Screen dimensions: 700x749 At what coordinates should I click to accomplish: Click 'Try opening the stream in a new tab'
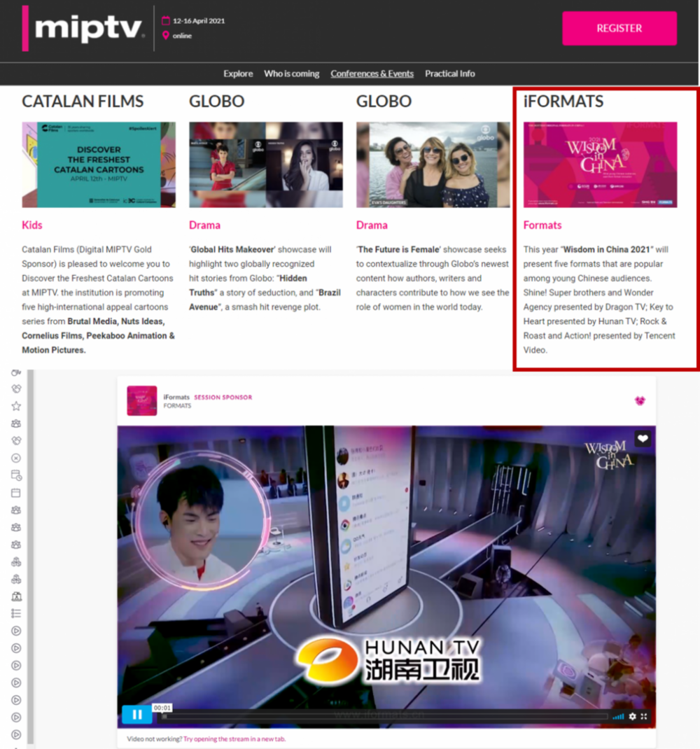[x=234, y=739]
